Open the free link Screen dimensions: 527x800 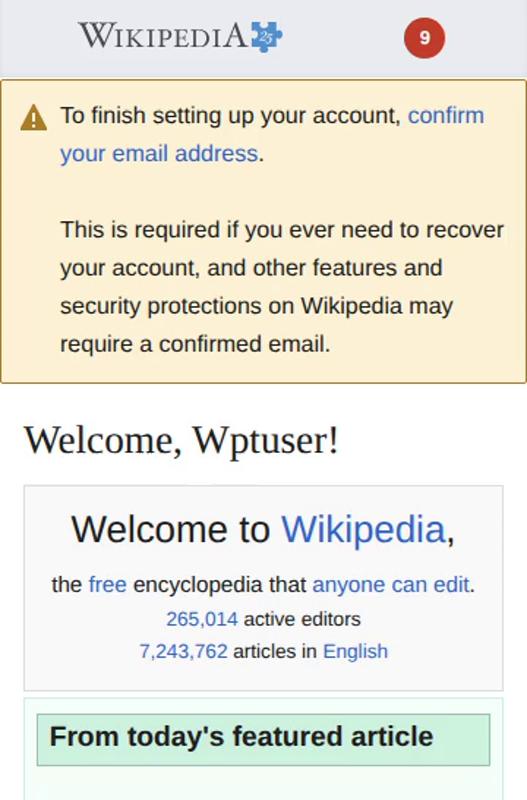pos(108,585)
